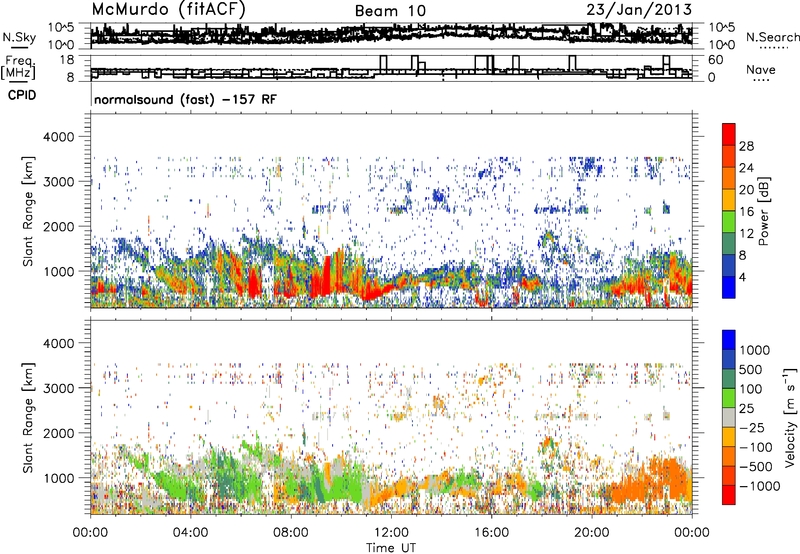
Task: Select the orange 20–24 dB Power colorbar segment
Action: click(x=729, y=178)
